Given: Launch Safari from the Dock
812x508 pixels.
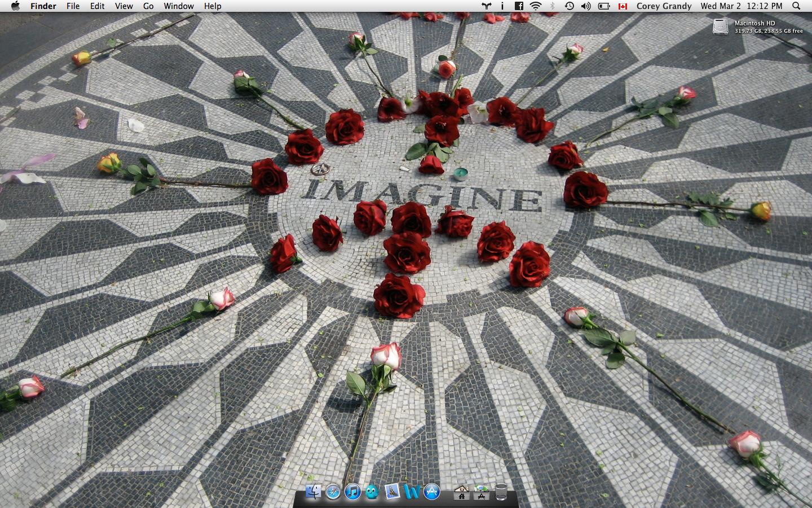Looking at the screenshot, I should [333, 492].
